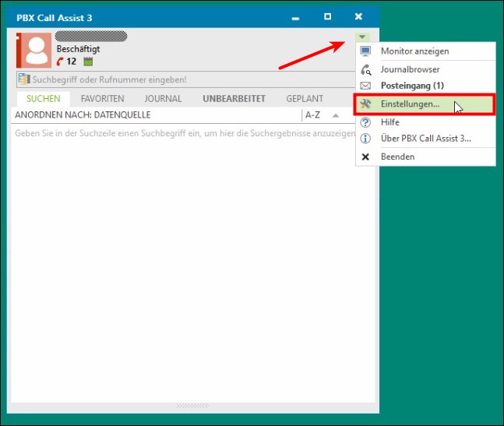504x426 pixels.
Task: Switch to the JOURNAL tab
Action: click(163, 99)
